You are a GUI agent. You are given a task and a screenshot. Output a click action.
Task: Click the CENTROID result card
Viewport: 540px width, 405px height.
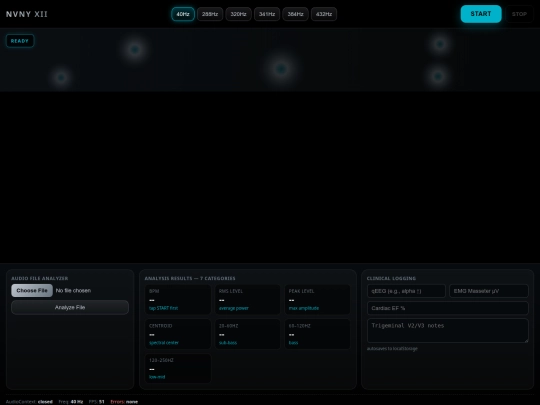(178, 334)
